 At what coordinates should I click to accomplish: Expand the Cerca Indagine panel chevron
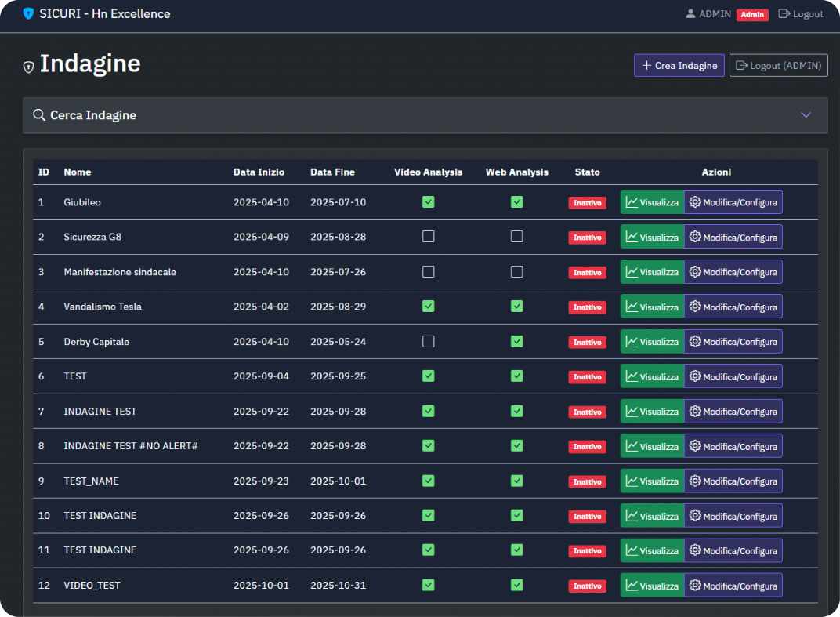point(806,115)
